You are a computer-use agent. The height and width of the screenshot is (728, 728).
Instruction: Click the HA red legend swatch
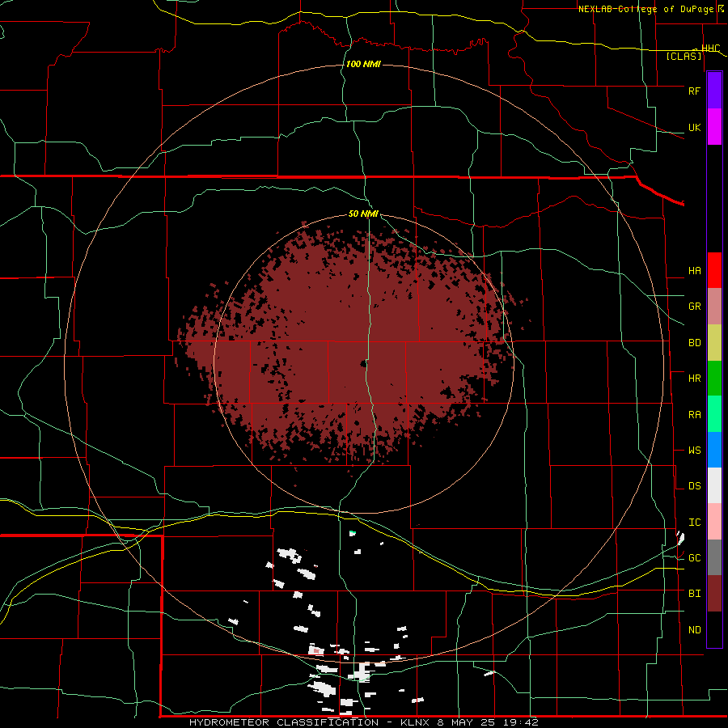(x=714, y=270)
